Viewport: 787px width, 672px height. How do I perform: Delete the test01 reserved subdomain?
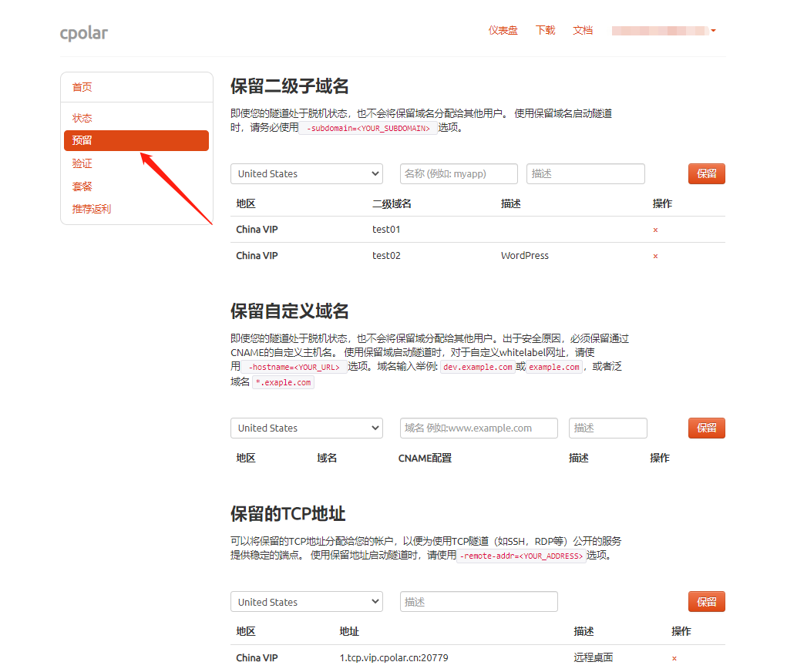pos(654,230)
